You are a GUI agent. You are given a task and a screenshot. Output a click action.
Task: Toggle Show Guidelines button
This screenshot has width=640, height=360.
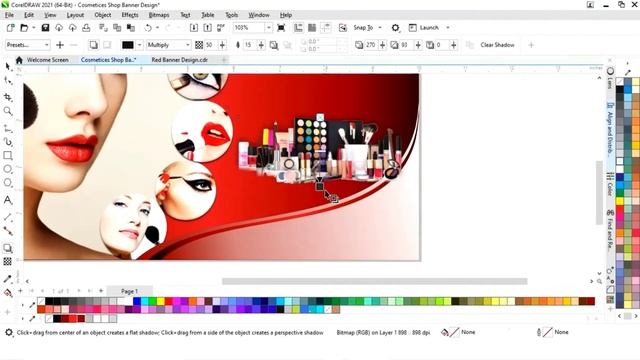pyautogui.click(x=326, y=28)
